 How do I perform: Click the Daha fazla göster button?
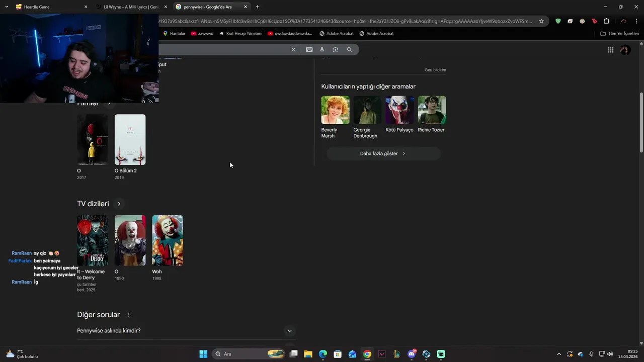click(x=383, y=154)
